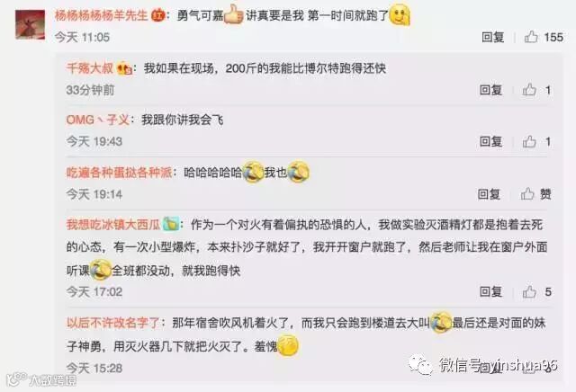Reply to the top comment posted 11:05

coord(492,37)
